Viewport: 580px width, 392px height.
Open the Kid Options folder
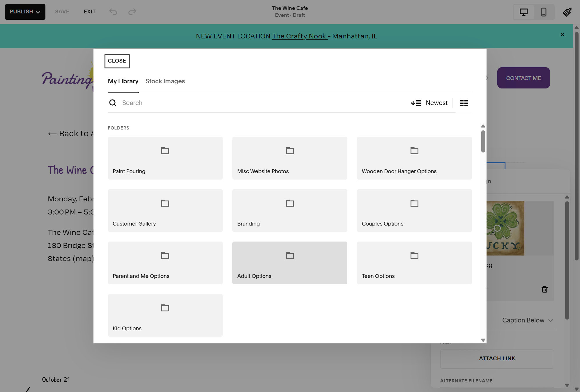click(165, 315)
